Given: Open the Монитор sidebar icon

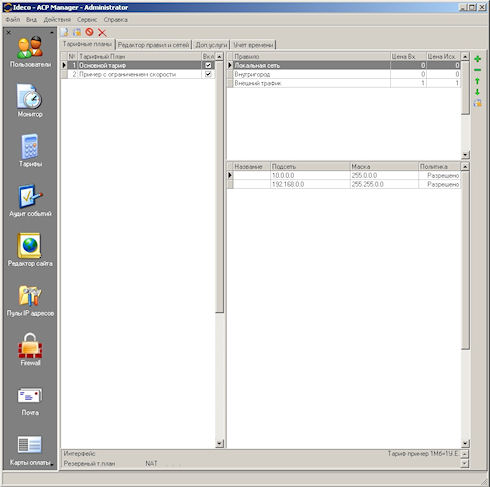Looking at the screenshot, I should click(x=30, y=101).
